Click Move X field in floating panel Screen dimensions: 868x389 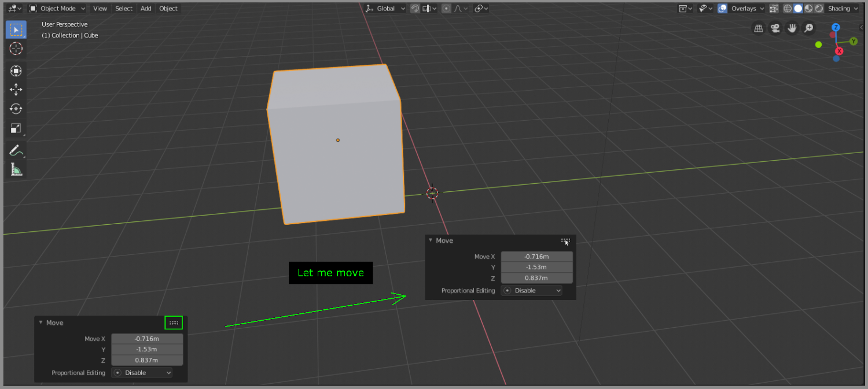click(x=537, y=257)
